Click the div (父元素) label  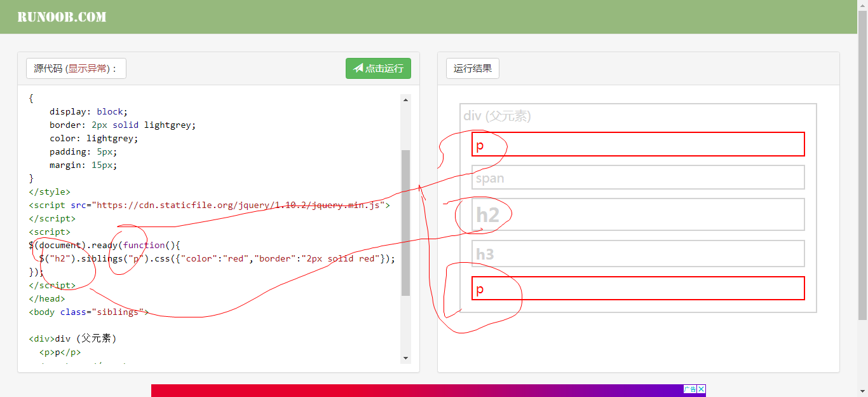[497, 116]
